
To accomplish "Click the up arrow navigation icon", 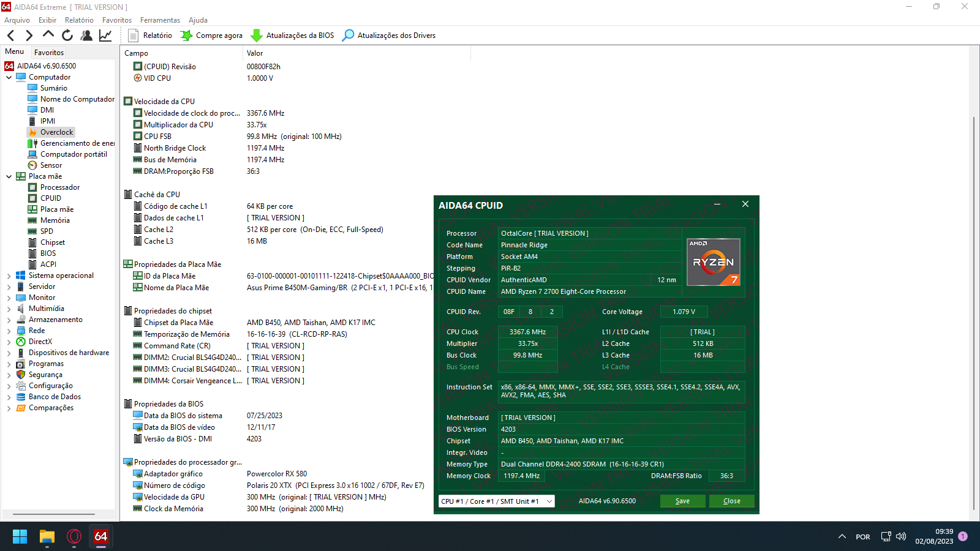I will coord(48,35).
